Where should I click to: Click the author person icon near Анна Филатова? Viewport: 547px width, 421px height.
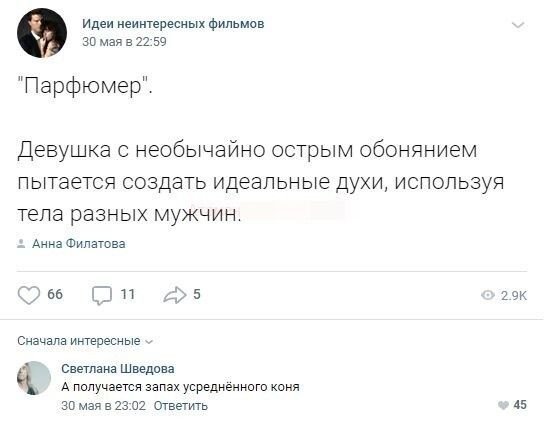pos(21,243)
